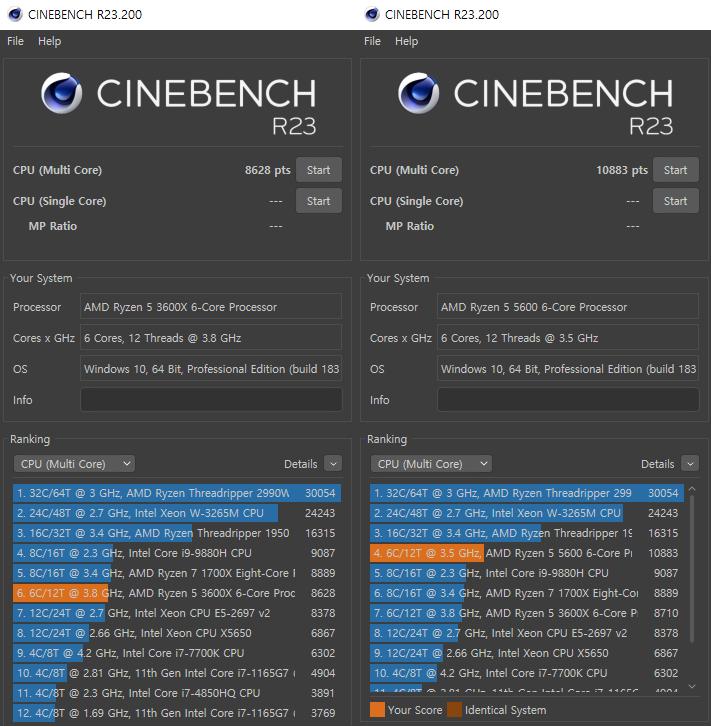Click the 8628 pts score value

pos(268,170)
